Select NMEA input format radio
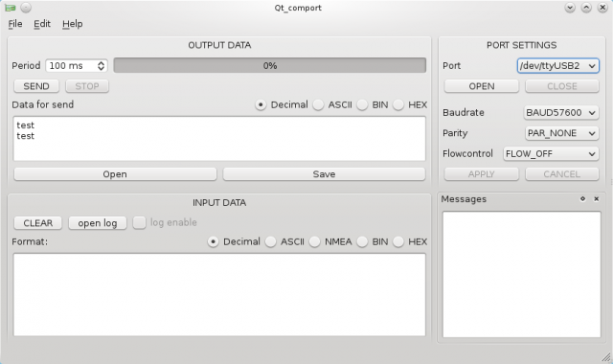This screenshot has width=613, height=364. (315, 241)
